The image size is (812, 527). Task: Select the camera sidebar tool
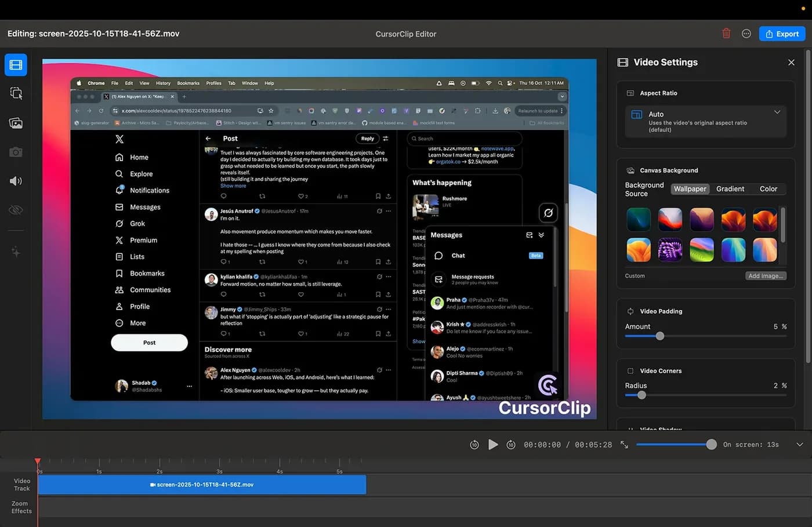(x=16, y=152)
